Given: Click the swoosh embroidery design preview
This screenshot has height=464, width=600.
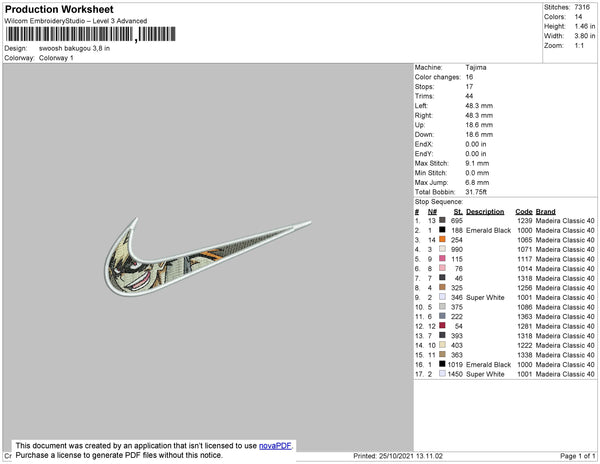Looking at the screenshot, I should (208, 256).
